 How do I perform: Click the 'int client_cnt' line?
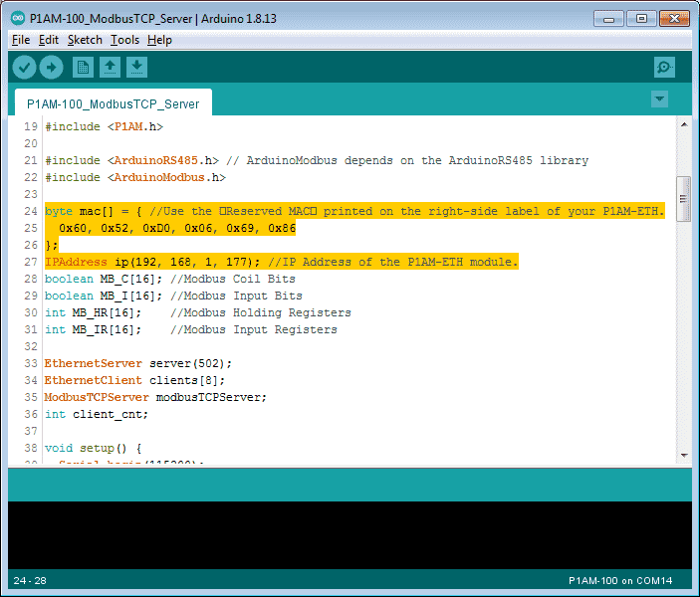97,415
